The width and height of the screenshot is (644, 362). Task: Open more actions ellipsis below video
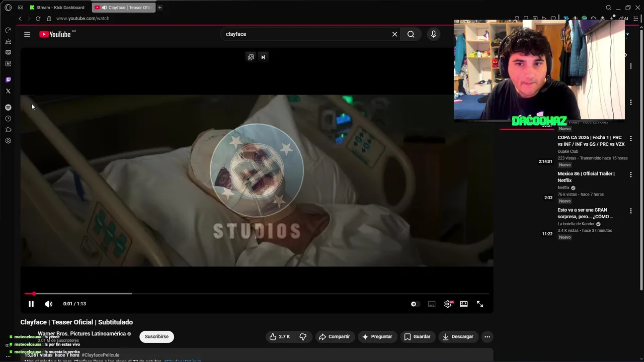487,336
